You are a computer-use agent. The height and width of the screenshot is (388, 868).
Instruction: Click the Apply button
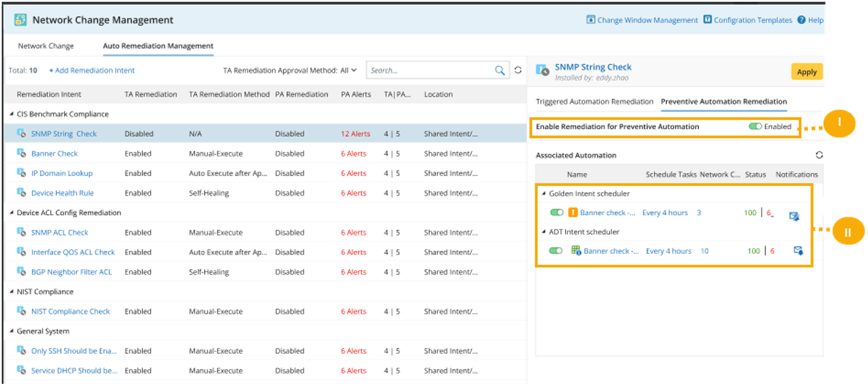[806, 72]
